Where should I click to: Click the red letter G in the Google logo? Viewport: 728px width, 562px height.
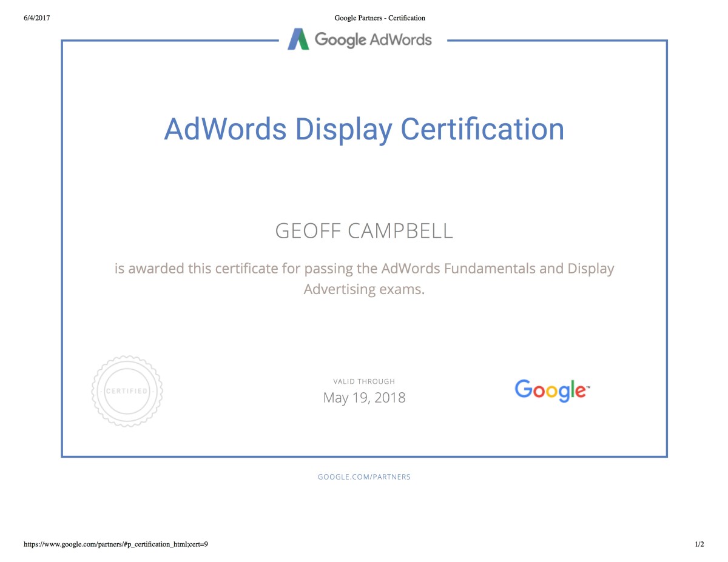point(523,390)
